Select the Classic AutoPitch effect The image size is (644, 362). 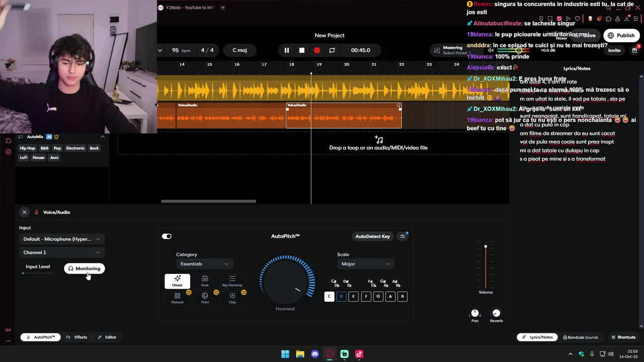coord(177,281)
